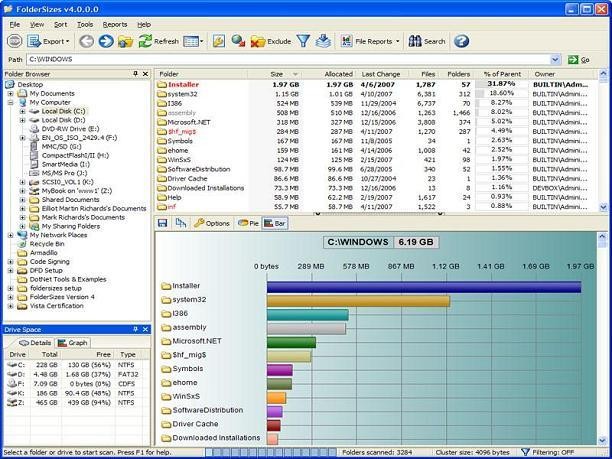Select the system32 folder row in the list
Image resolution: width=612 pixels, height=459 pixels.
[x=377, y=94]
